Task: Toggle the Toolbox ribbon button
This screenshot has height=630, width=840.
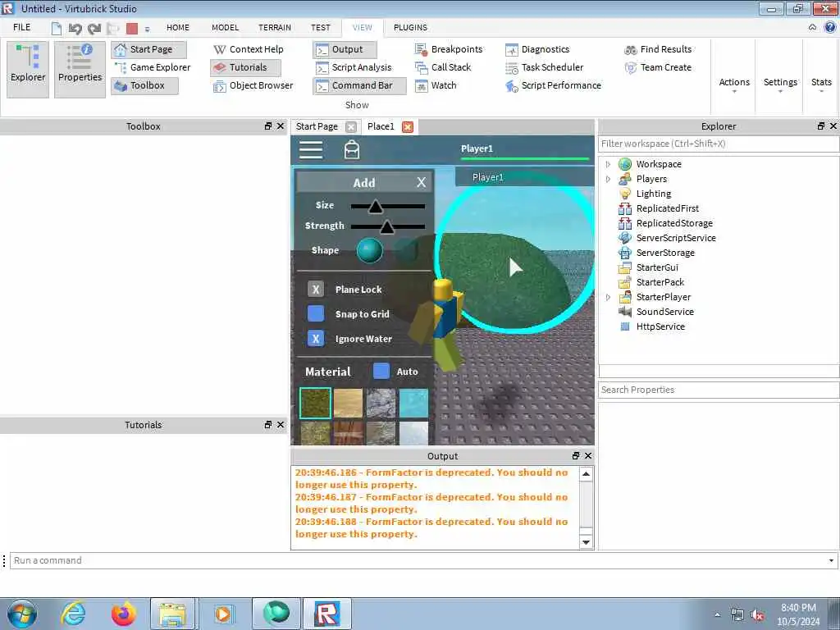Action: [144, 85]
